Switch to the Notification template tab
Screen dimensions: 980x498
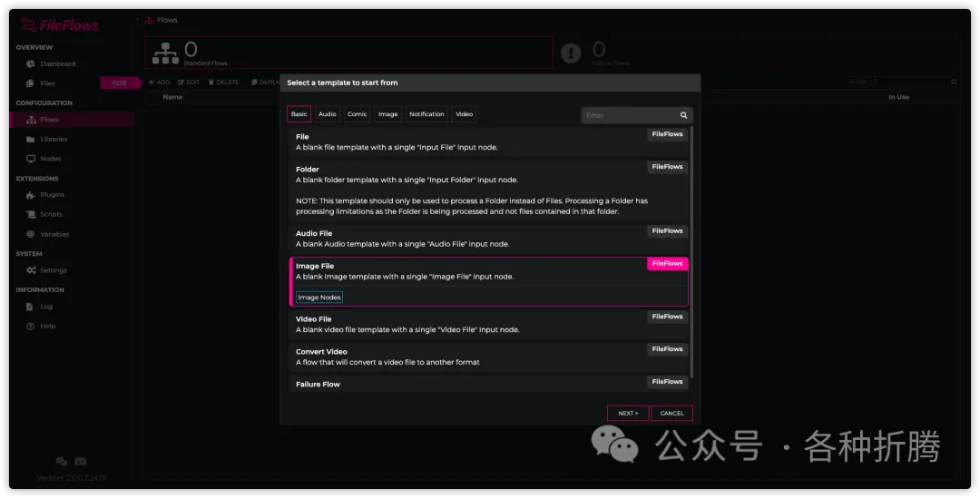(426, 113)
